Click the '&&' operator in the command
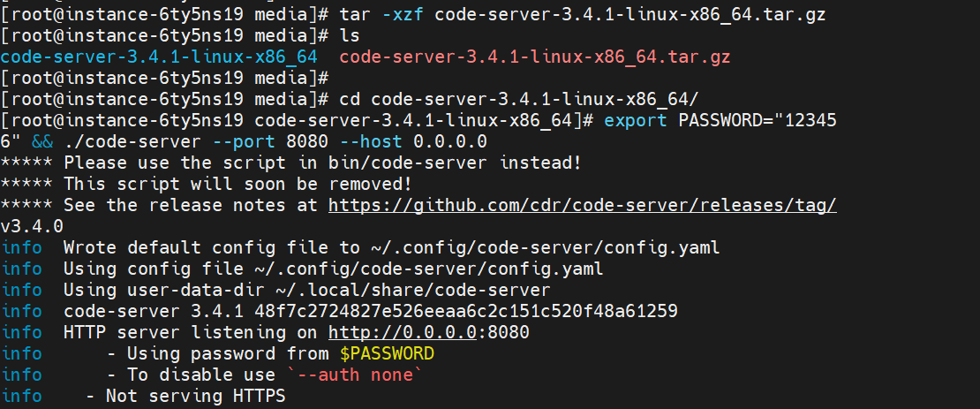The width and height of the screenshot is (980, 409). pyautogui.click(x=42, y=141)
